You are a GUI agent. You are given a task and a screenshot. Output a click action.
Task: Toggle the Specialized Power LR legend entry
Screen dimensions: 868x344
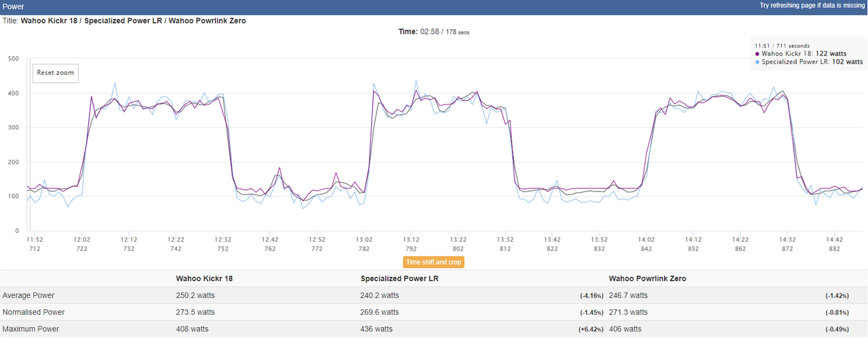coord(808,62)
